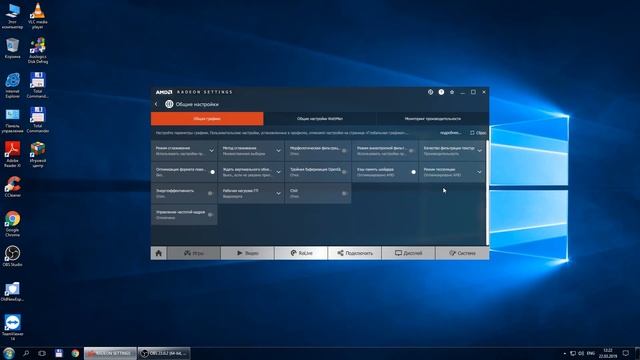Viewport: 640px width, 360px height.
Task: Select the Общая графика tab
Action: coord(207,119)
